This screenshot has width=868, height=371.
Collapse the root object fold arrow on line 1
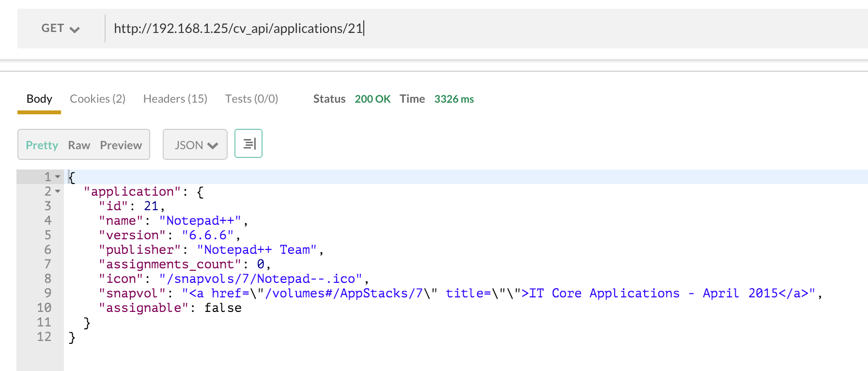point(58,177)
